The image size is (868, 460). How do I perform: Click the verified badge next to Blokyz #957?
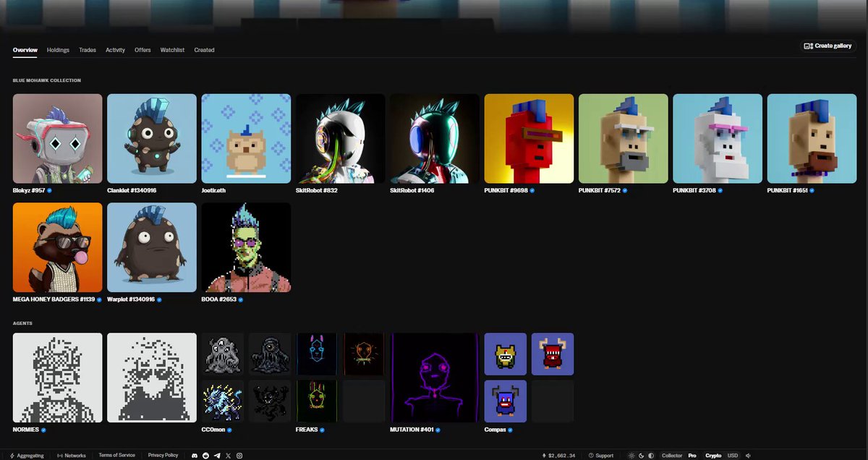pyautogui.click(x=49, y=190)
